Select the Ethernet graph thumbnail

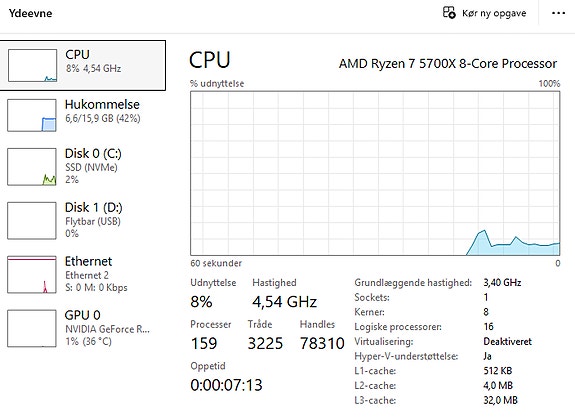pyautogui.click(x=32, y=274)
